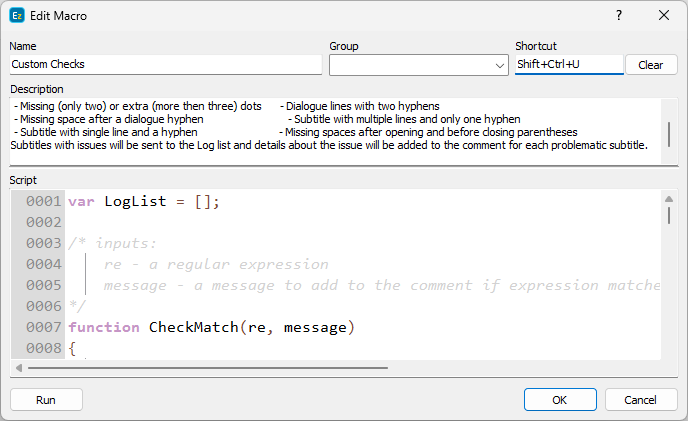Click the var LogList code line
This screenshot has width=688, height=421.
[144, 201]
